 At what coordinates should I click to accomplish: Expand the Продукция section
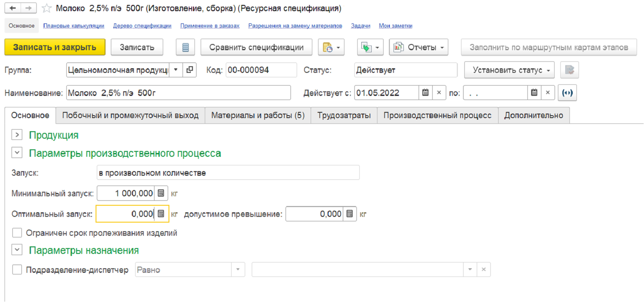17,135
